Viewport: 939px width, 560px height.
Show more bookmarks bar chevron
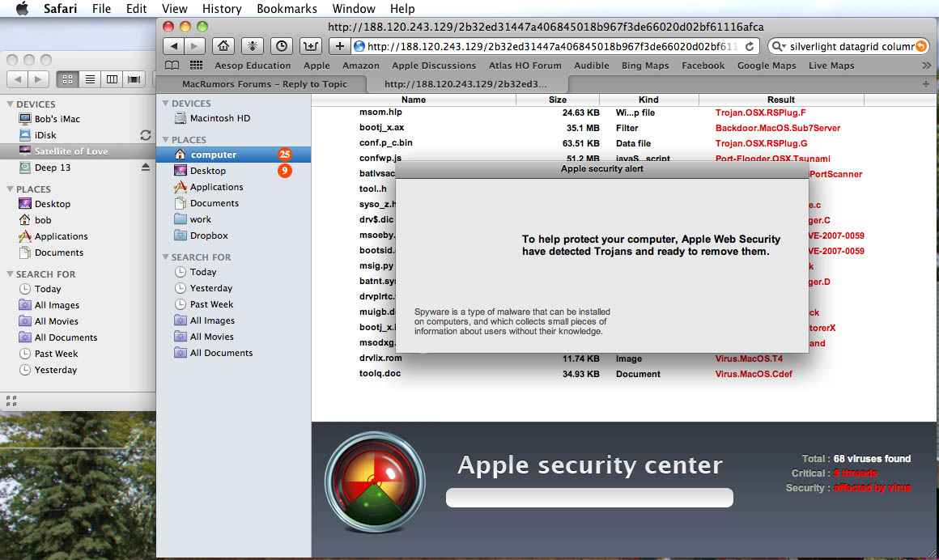(x=926, y=66)
